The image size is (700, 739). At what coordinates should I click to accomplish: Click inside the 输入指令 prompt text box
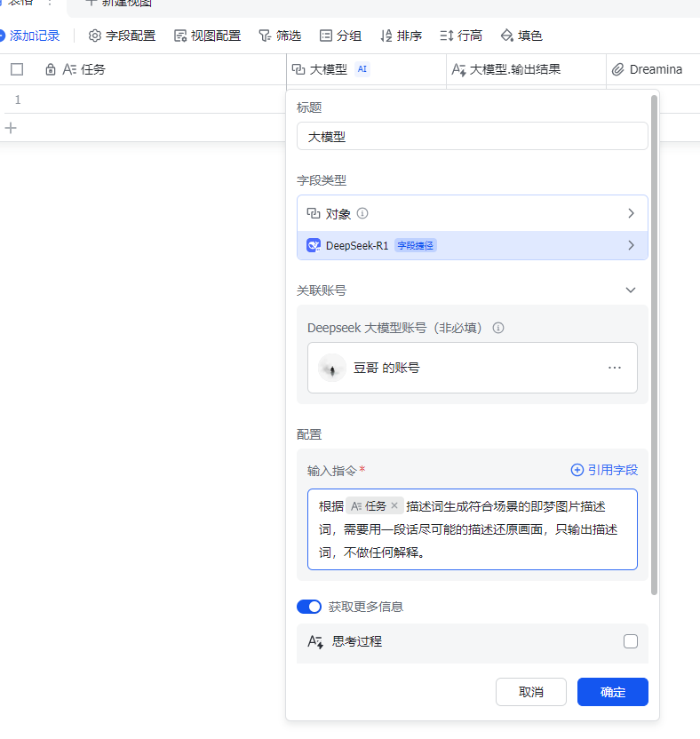(x=473, y=529)
